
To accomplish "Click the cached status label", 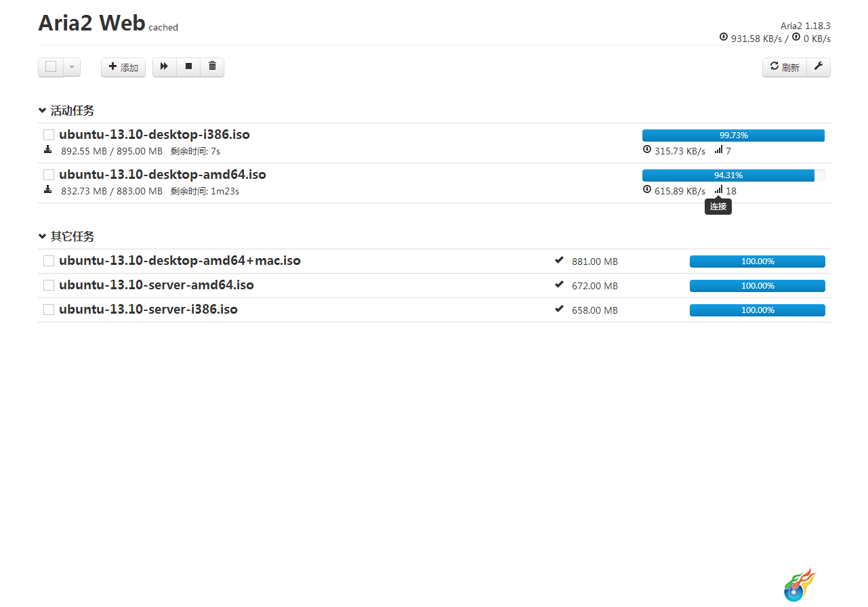I will pos(163,28).
